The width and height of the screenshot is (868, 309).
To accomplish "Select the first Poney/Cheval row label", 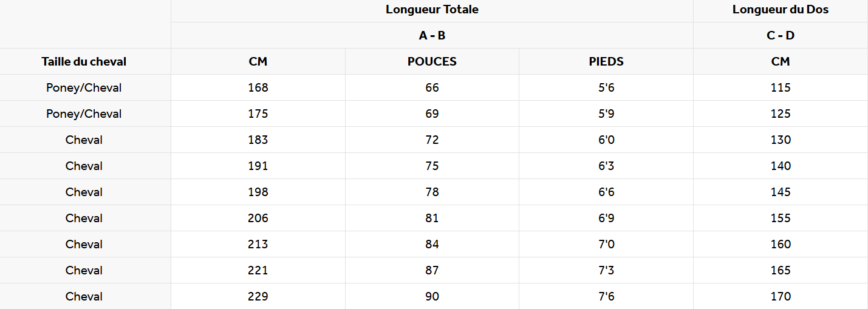I will [84, 87].
